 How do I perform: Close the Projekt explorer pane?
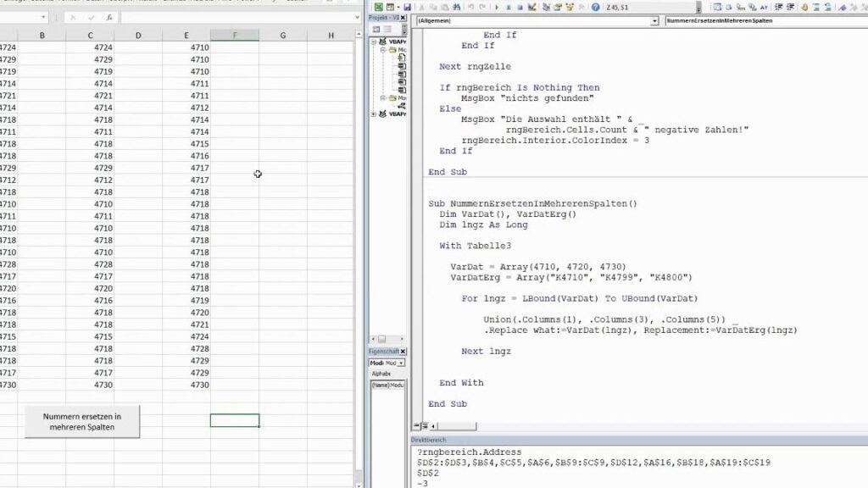coord(403,18)
